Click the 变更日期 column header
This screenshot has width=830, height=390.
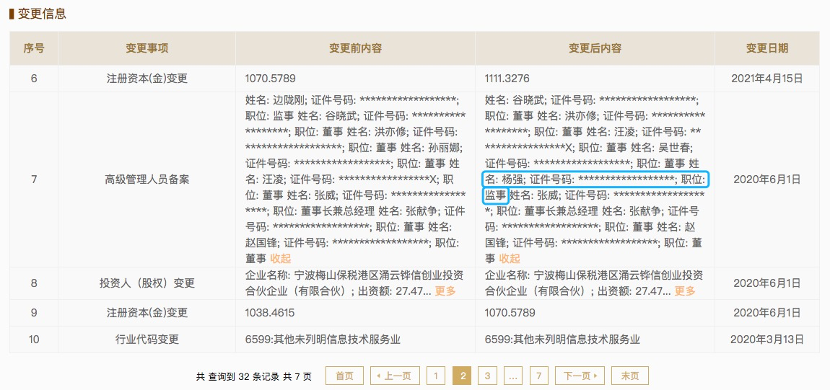(x=767, y=48)
